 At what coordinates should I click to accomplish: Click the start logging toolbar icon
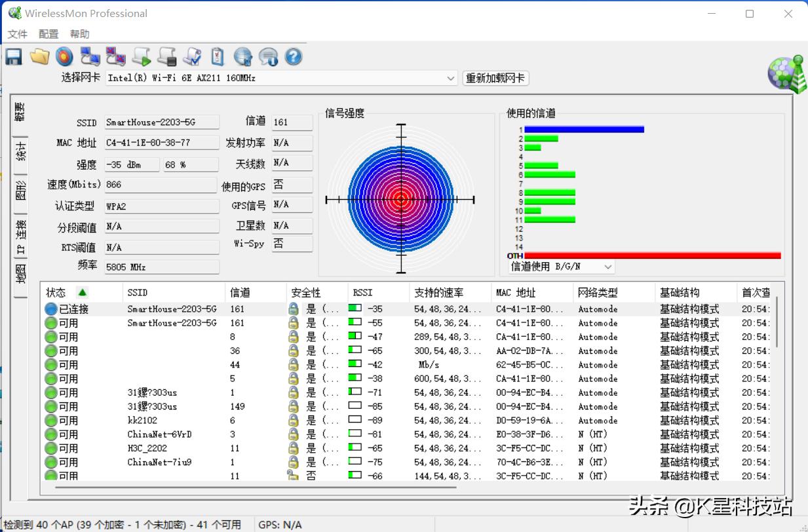90,56
